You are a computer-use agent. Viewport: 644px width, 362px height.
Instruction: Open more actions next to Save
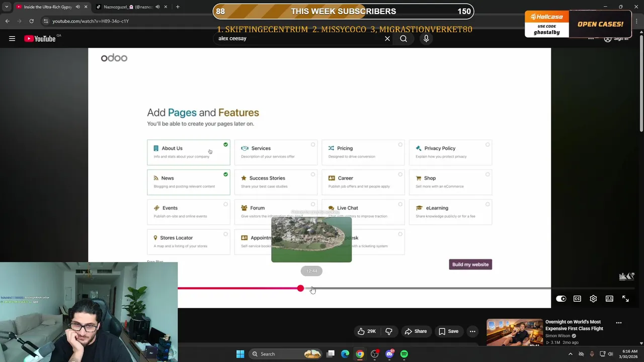coord(472,331)
